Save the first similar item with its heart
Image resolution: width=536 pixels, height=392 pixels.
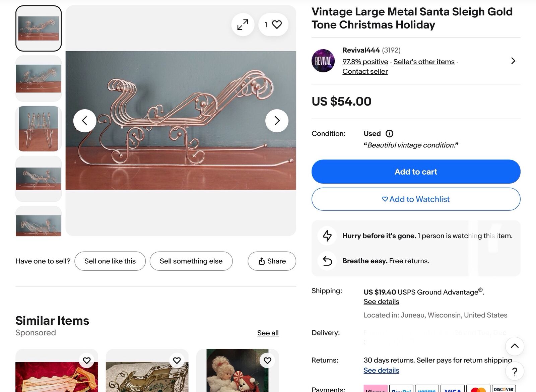point(87,361)
